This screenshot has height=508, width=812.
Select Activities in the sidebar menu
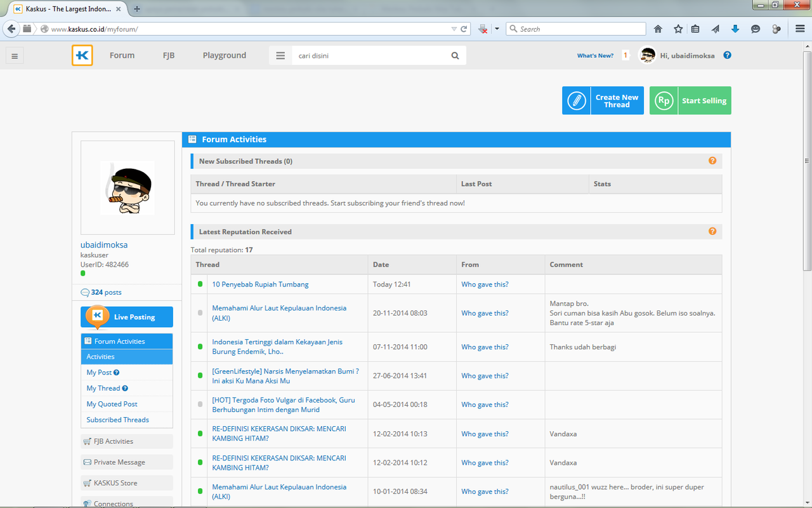point(127,357)
